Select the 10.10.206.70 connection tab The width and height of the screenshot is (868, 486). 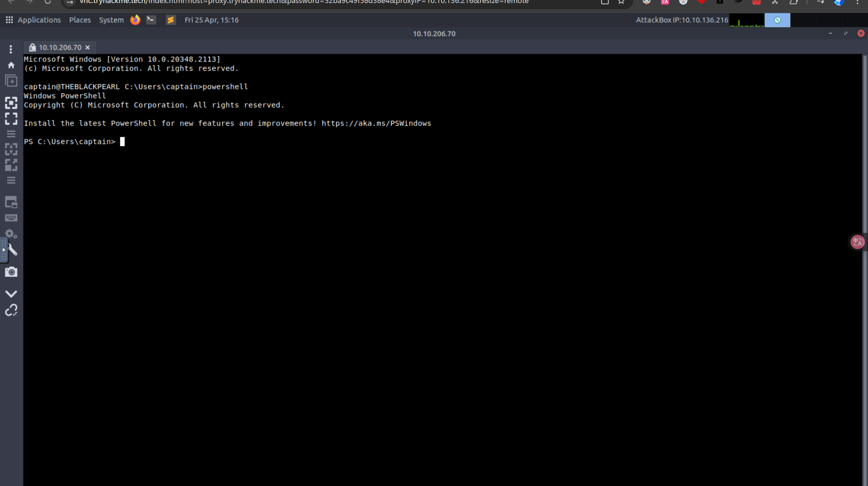60,47
